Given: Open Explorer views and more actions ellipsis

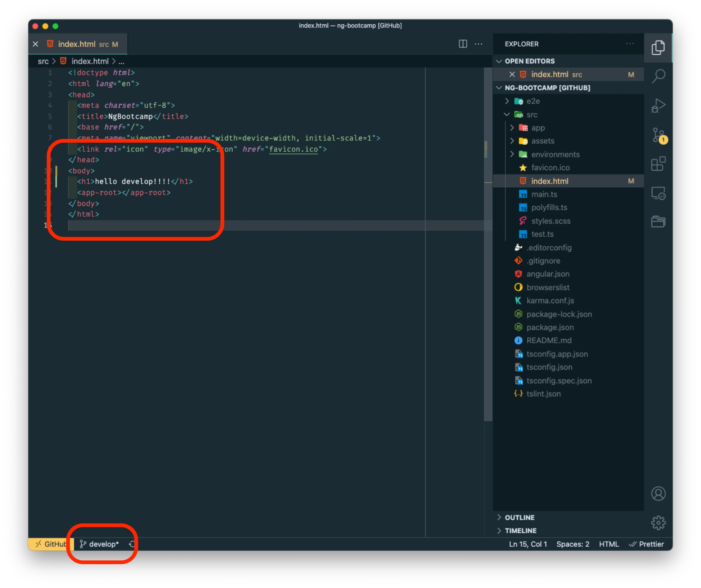Looking at the screenshot, I should [x=630, y=44].
